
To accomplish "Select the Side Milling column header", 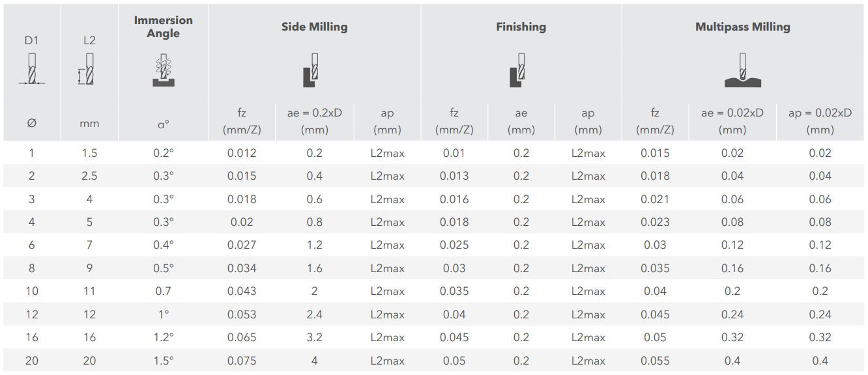I will point(314,27).
